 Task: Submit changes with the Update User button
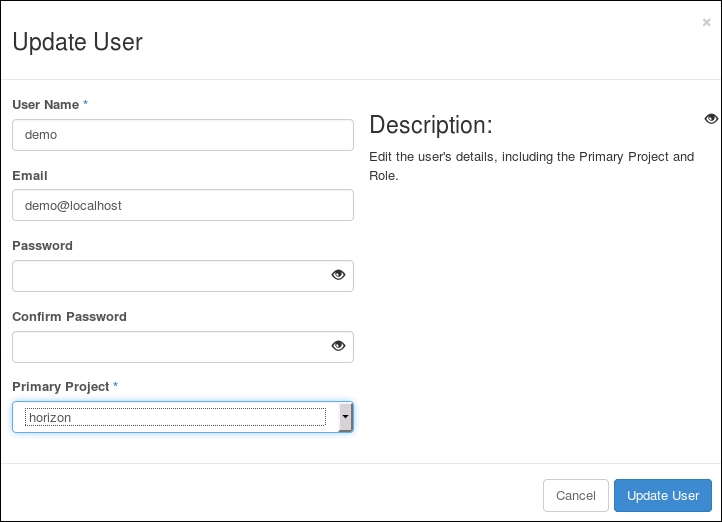coord(662,496)
